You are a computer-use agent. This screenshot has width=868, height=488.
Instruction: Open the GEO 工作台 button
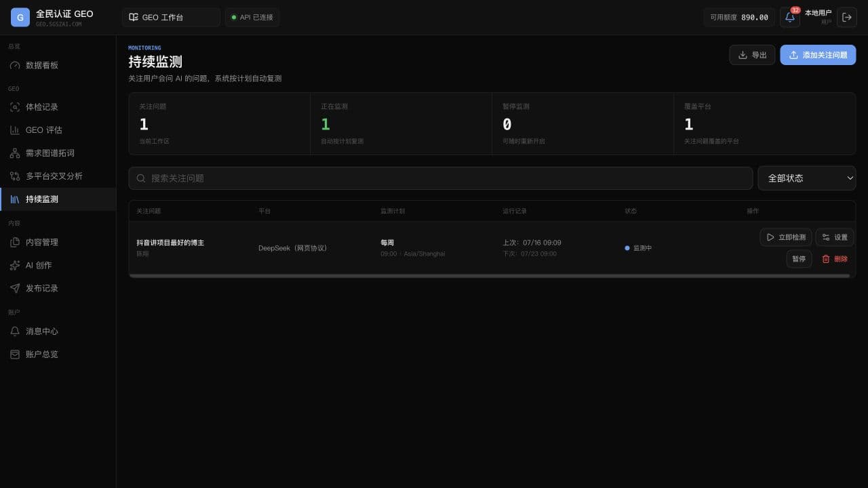point(171,17)
